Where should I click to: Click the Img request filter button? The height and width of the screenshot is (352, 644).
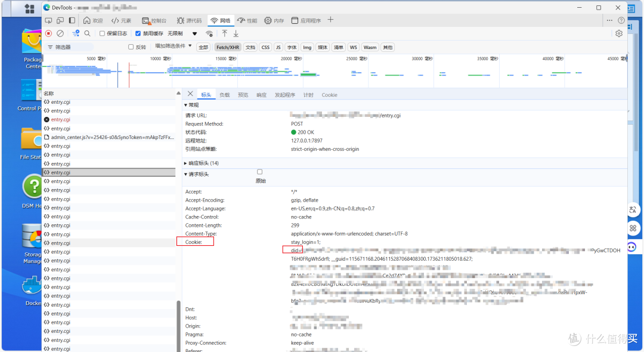click(x=307, y=47)
